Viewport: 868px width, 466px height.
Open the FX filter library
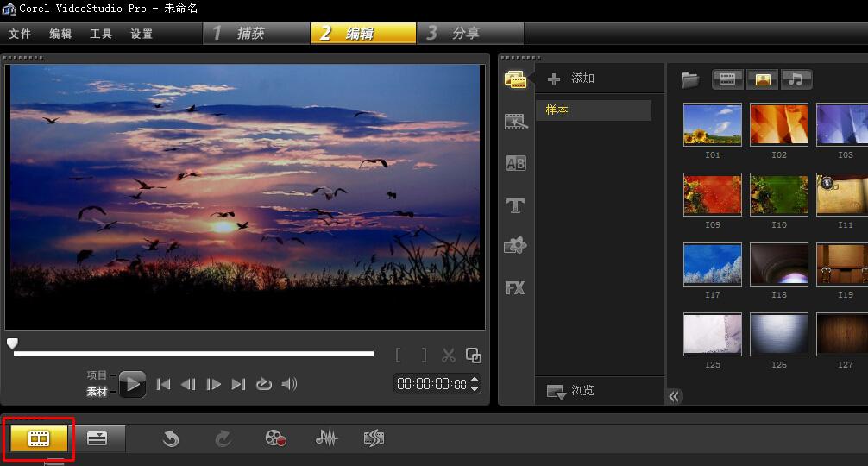(x=515, y=288)
